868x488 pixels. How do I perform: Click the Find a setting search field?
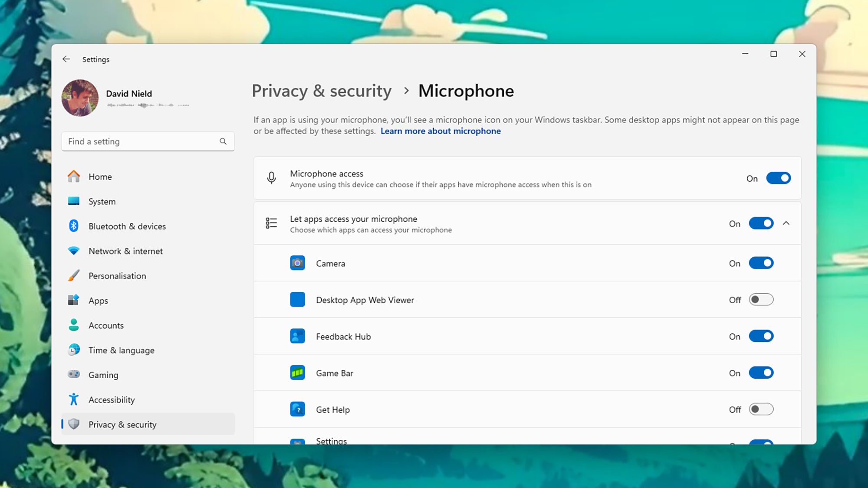coord(143,141)
